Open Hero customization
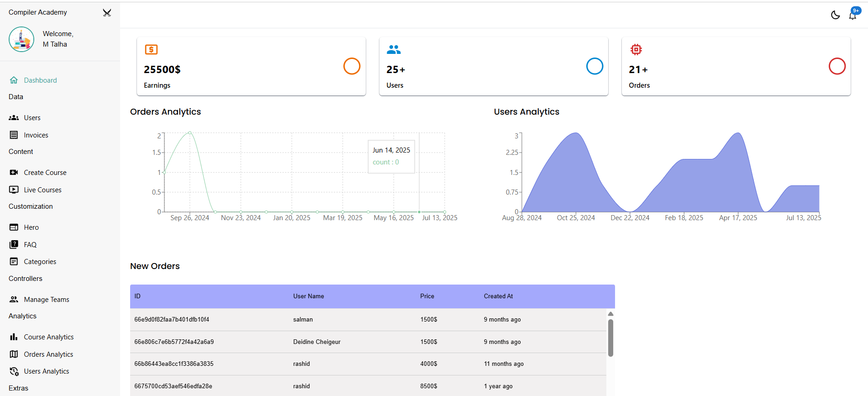The height and width of the screenshot is (396, 868). (32, 227)
